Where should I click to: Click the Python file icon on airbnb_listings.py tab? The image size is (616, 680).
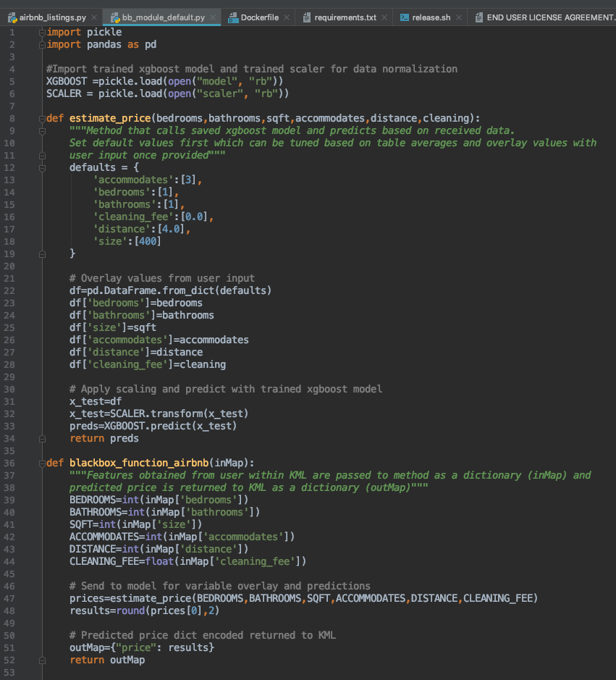click(12, 17)
